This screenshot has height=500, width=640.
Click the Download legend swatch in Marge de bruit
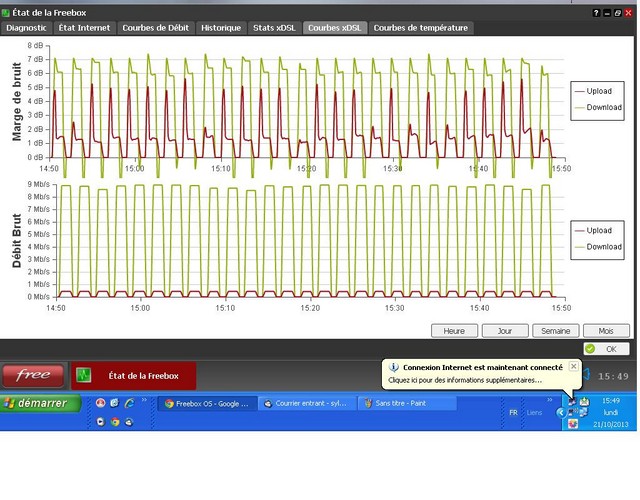pyautogui.click(x=579, y=106)
